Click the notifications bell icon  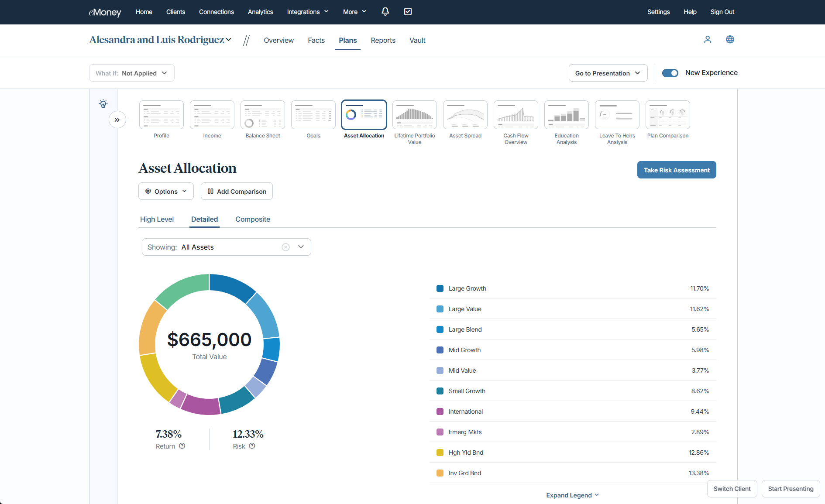coord(385,12)
